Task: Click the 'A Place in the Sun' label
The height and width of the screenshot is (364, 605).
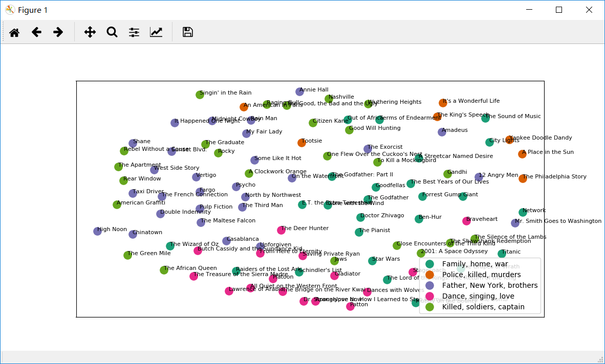Action: pos(548,152)
